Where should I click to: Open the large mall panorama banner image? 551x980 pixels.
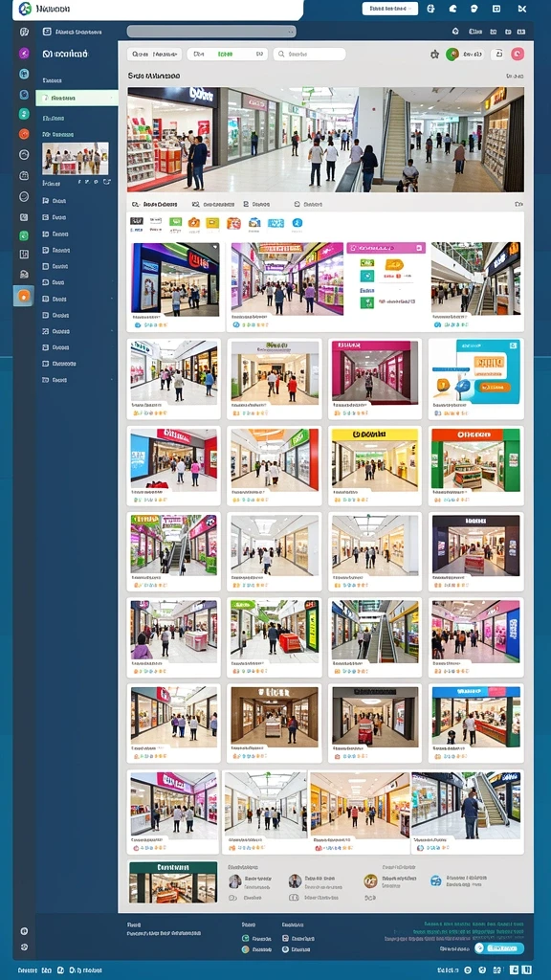click(x=325, y=140)
